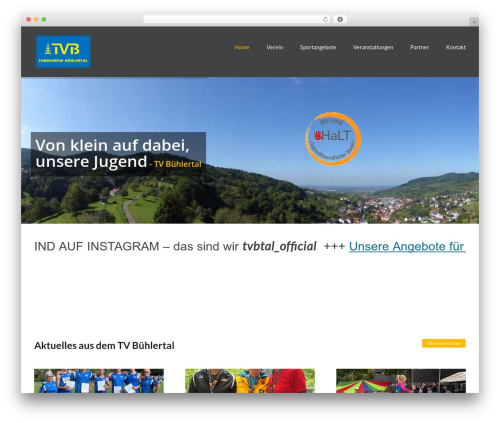Screen dimensions: 500x423
Task: Open the Verein menu item
Action: click(275, 47)
